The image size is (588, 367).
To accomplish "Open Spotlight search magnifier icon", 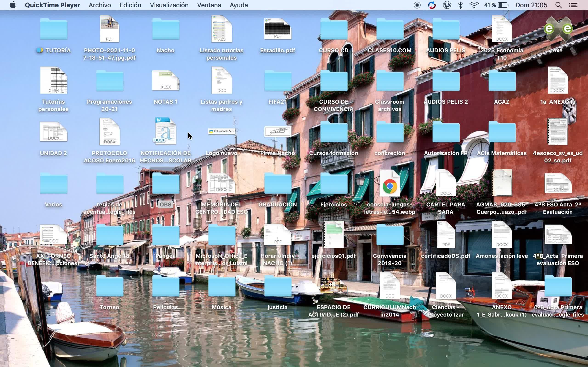I will coord(558,5).
